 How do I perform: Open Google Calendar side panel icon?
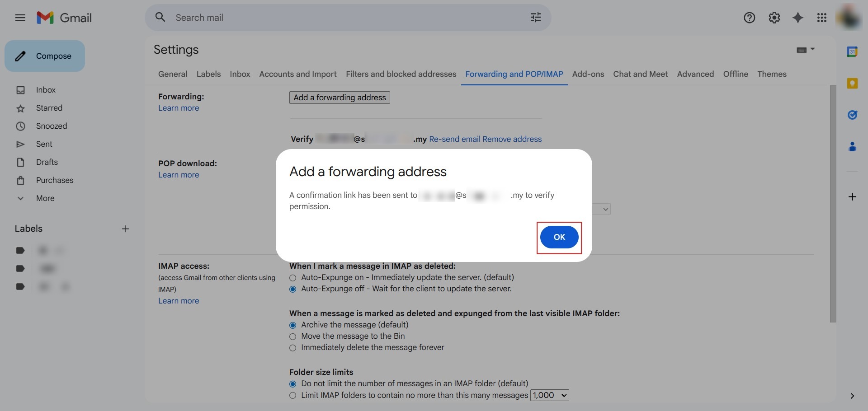(852, 52)
